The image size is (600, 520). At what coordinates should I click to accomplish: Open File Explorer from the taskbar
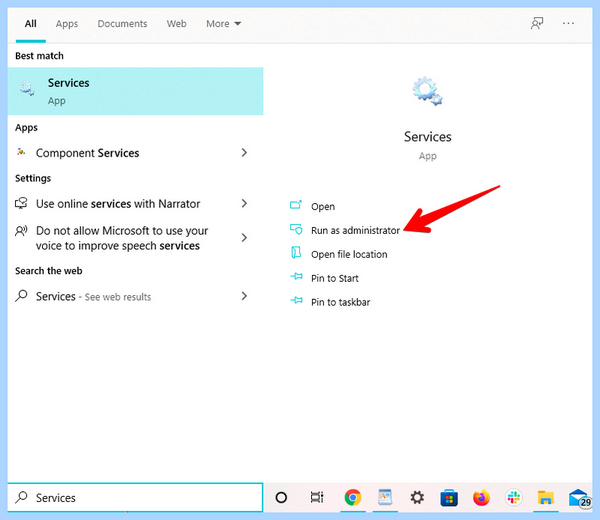[x=546, y=497]
